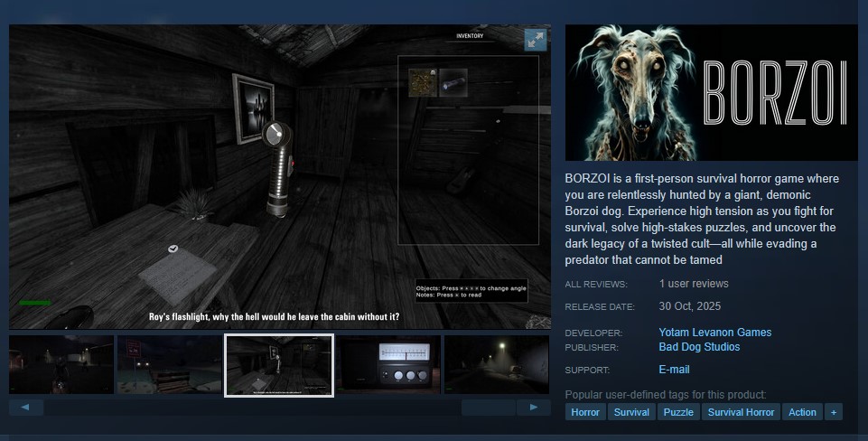The width and height of the screenshot is (868, 441).
Task: Open Bad Dog Studios publisher page
Action: pyautogui.click(x=699, y=347)
